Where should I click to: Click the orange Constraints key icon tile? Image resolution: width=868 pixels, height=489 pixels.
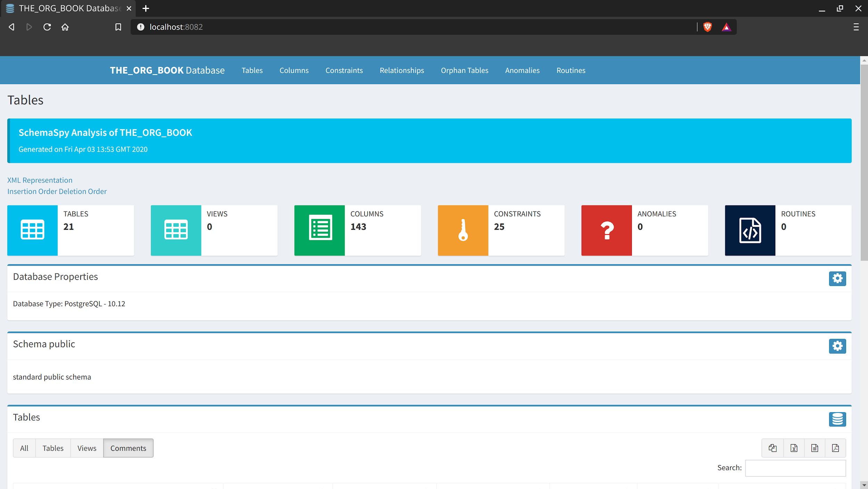463,230
